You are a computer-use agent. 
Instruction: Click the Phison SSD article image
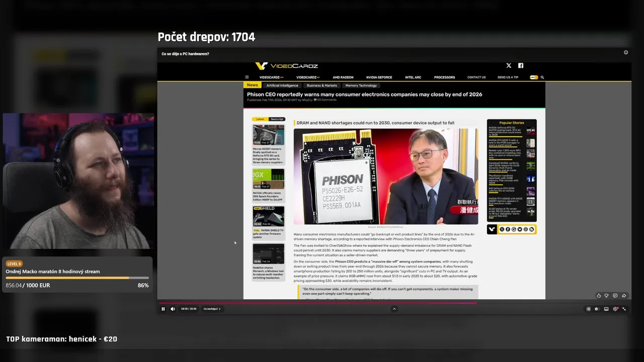point(386,176)
